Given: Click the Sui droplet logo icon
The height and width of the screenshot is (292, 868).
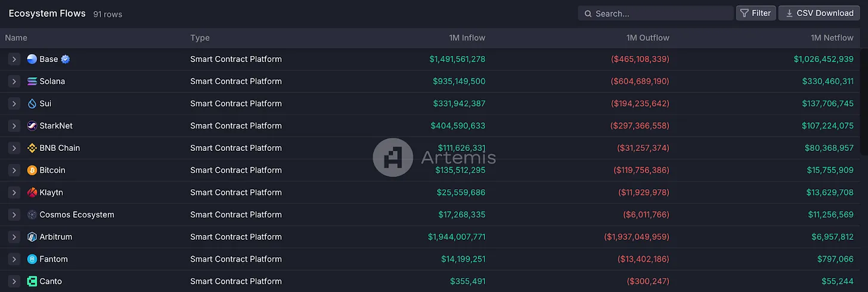Looking at the screenshot, I should pyautogui.click(x=32, y=104).
